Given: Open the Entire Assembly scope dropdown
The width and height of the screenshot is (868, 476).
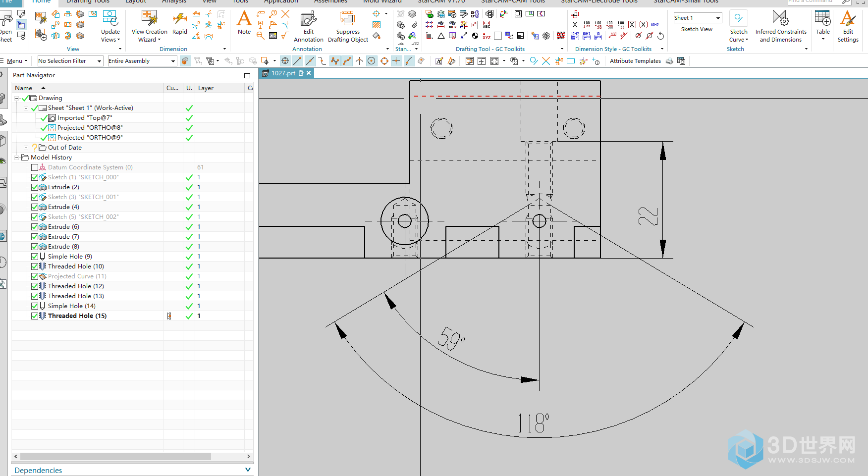Looking at the screenshot, I should (142, 61).
